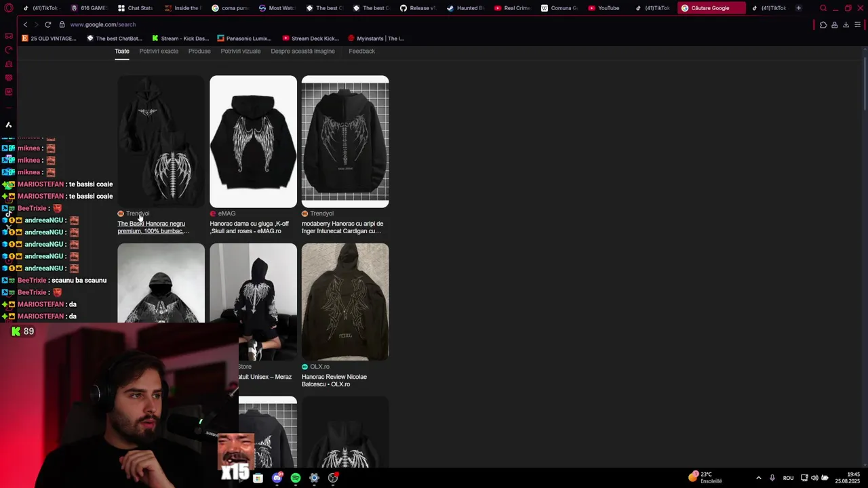Show hidden system tray icons
This screenshot has height=488, width=868.
tap(758, 478)
